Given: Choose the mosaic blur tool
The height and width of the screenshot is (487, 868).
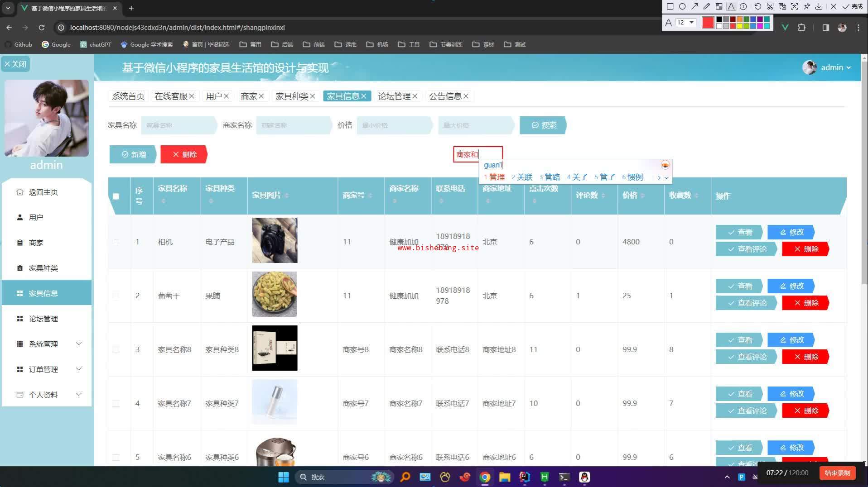Looking at the screenshot, I should pos(719,6).
